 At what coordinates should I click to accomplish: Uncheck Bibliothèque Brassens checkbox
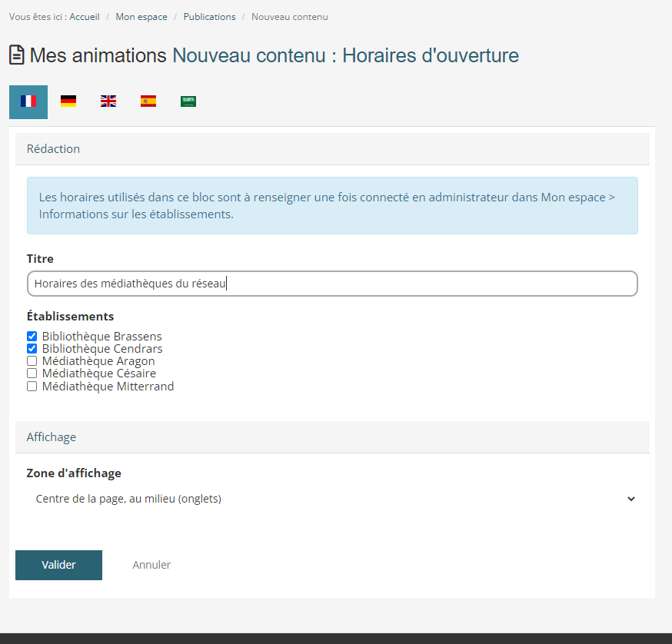[x=32, y=337]
